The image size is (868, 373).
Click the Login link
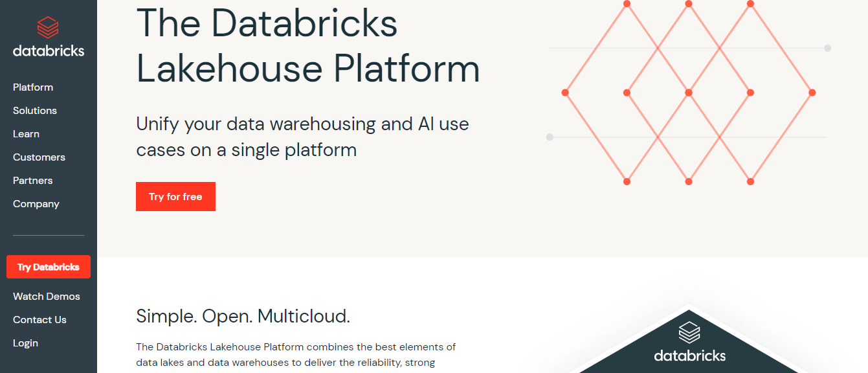pos(25,343)
